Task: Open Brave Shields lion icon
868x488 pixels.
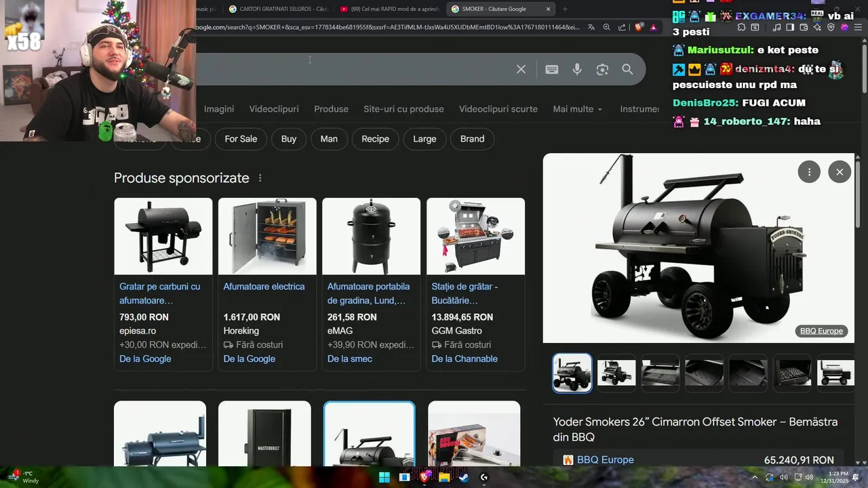Action: click(x=639, y=27)
